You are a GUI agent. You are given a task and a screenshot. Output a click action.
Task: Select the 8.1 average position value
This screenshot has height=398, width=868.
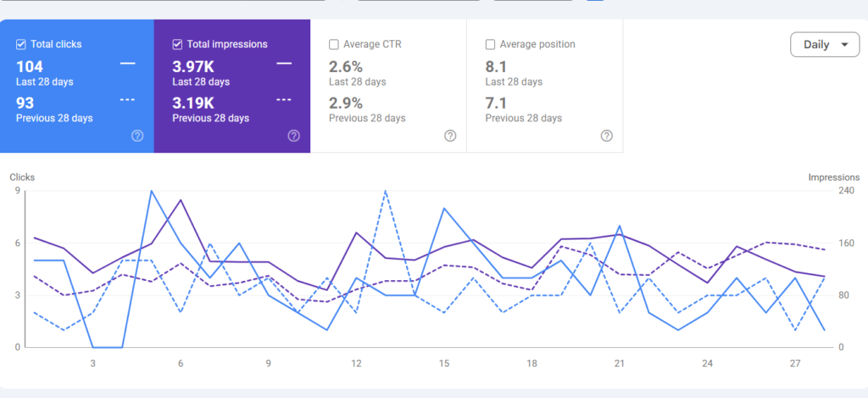pos(497,67)
